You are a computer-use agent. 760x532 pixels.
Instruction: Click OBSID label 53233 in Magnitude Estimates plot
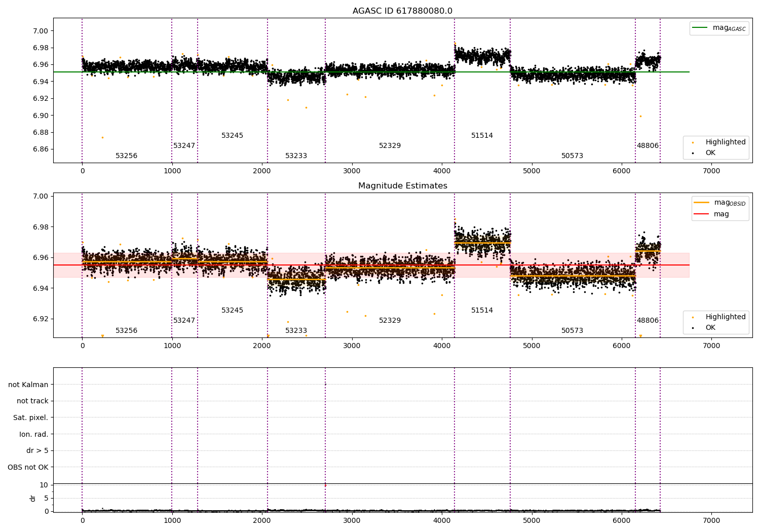296,331
